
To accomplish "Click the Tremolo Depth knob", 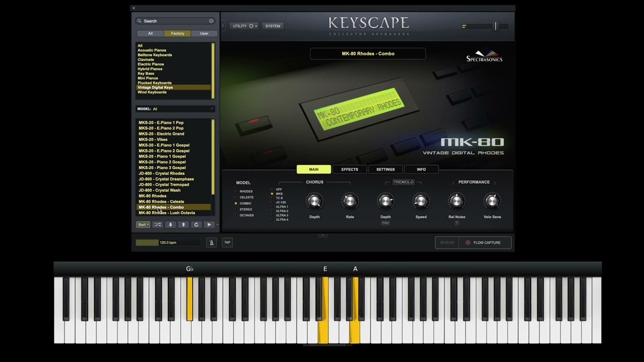I will pyautogui.click(x=385, y=201).
